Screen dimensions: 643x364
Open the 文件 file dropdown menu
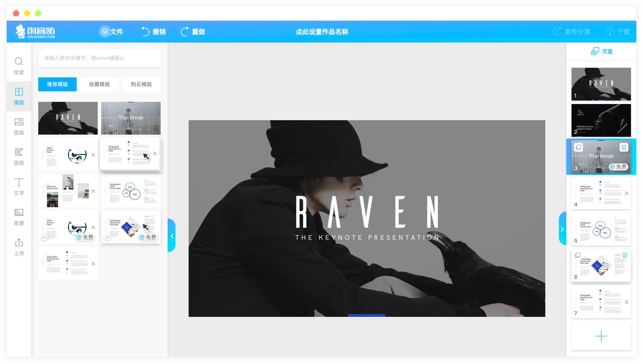click(x=111, y=31)
